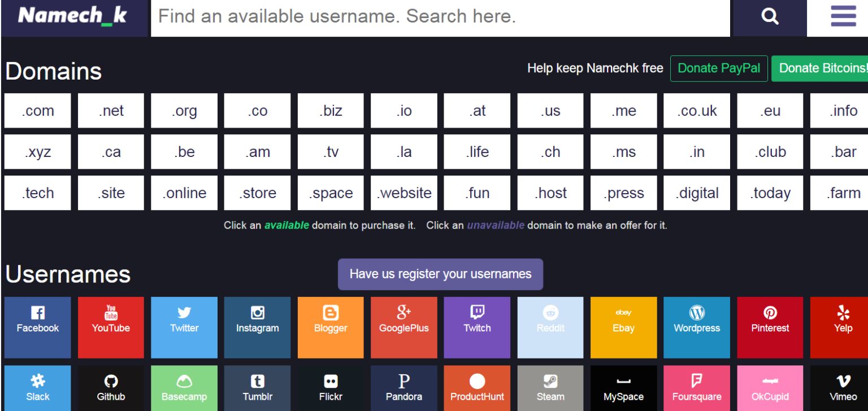This screenshot has height=411, width=868.
Task: Check the Github username tile
Action: coord(111,388)
